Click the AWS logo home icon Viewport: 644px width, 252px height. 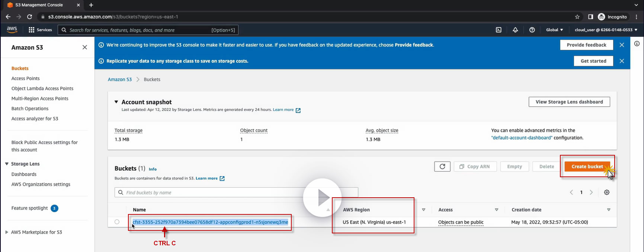(12, 30)
